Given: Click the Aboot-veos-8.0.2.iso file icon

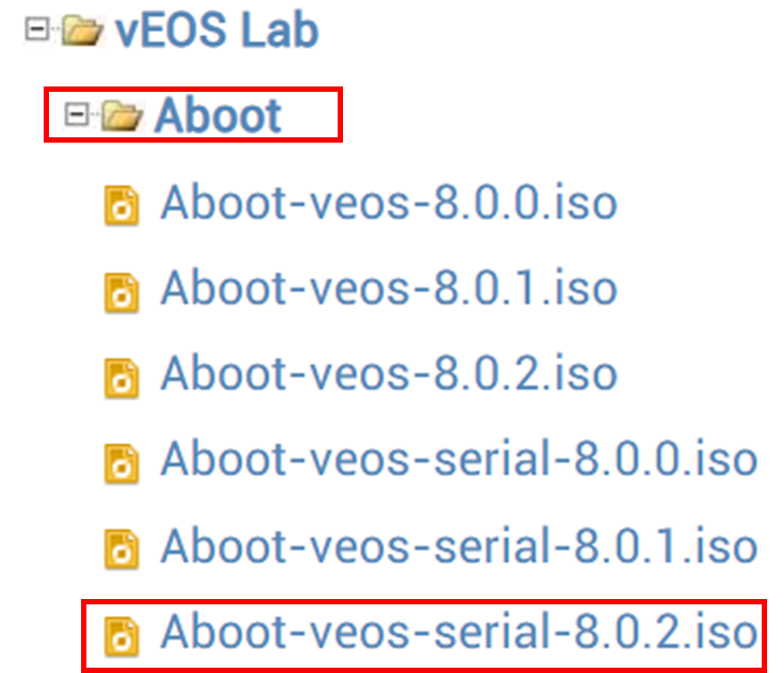Looking at the screenshot, I should tap(121, 378).
